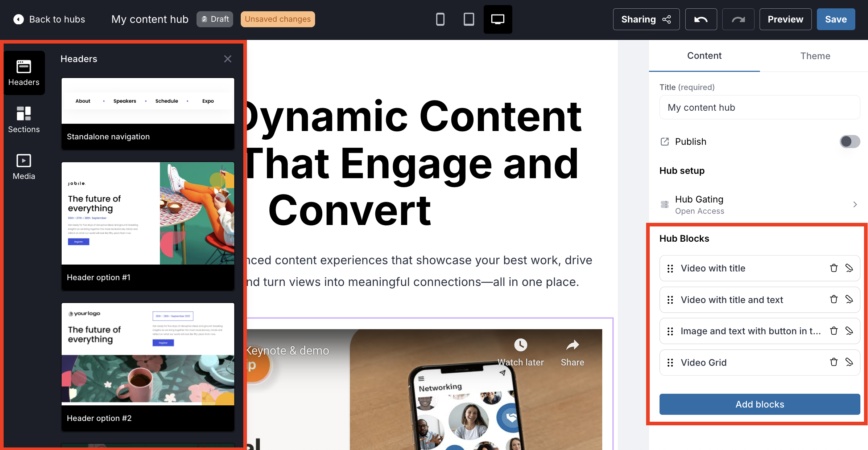Grab drag handle of Video Grid
868x450 pixels.
670,363
